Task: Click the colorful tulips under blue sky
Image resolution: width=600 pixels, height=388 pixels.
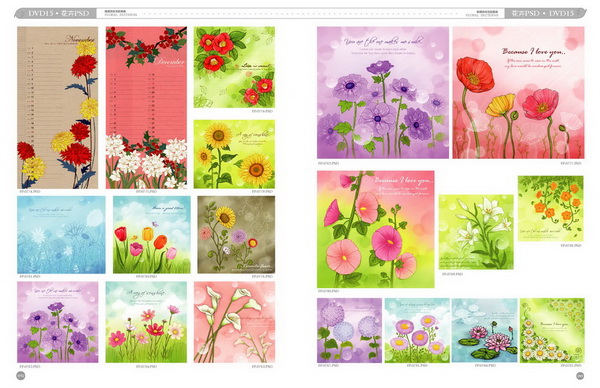Action: pyautogui.click(x=152, y=235)
